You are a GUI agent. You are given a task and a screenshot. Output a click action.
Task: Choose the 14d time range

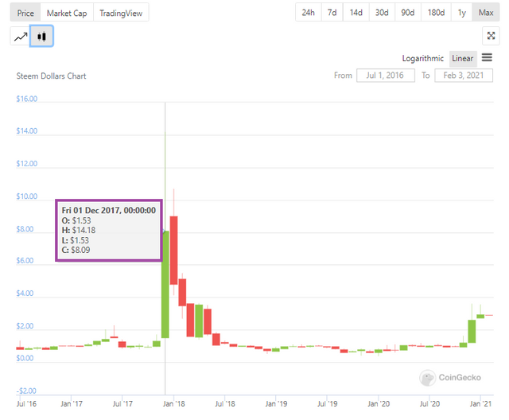(356, 13)
